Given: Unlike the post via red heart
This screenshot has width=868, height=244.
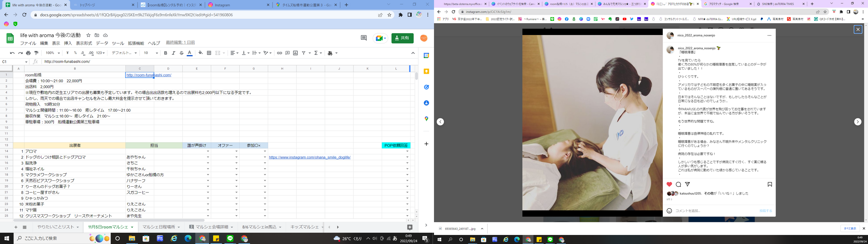Looking at the screenshot, I should point(669,184).
